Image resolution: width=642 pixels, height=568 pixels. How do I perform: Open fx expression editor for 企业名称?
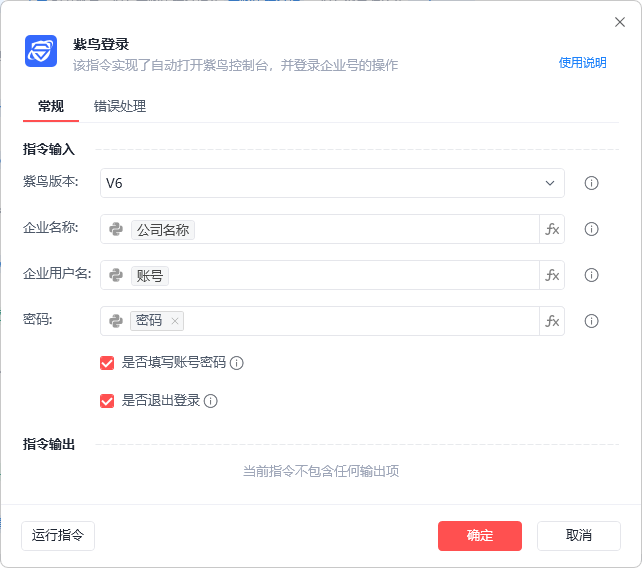(x=552, y=229)
